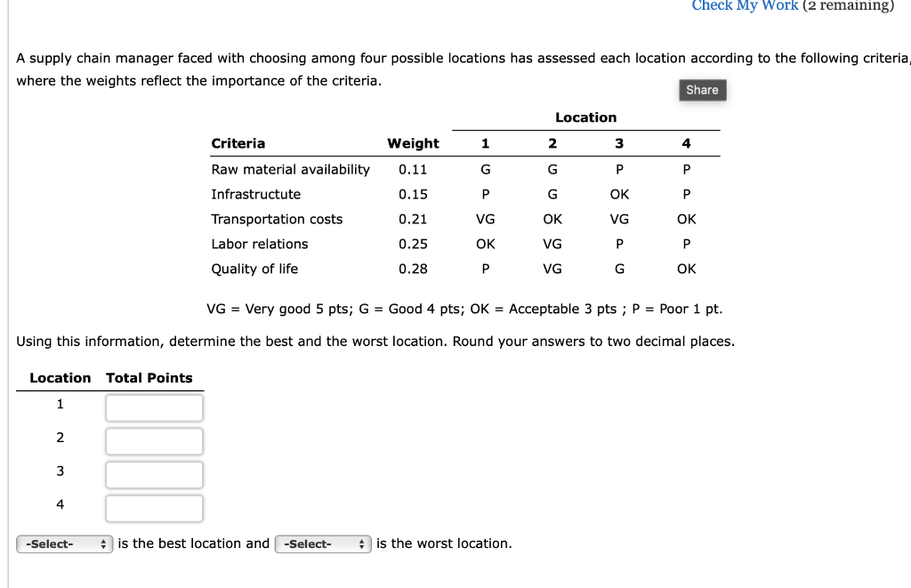Screen dimensions: 911x588
Task: Click the Raw material availability row label
Action: click(289, 169)
